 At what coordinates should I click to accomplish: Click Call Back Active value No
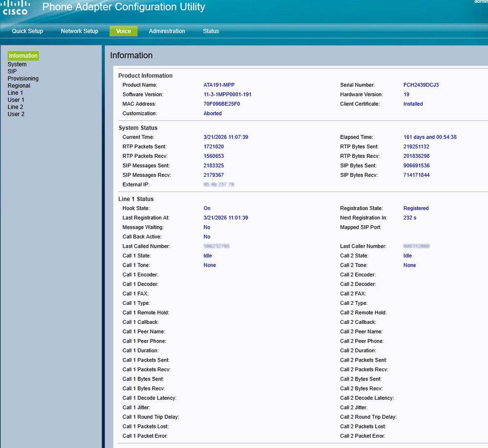207,236
